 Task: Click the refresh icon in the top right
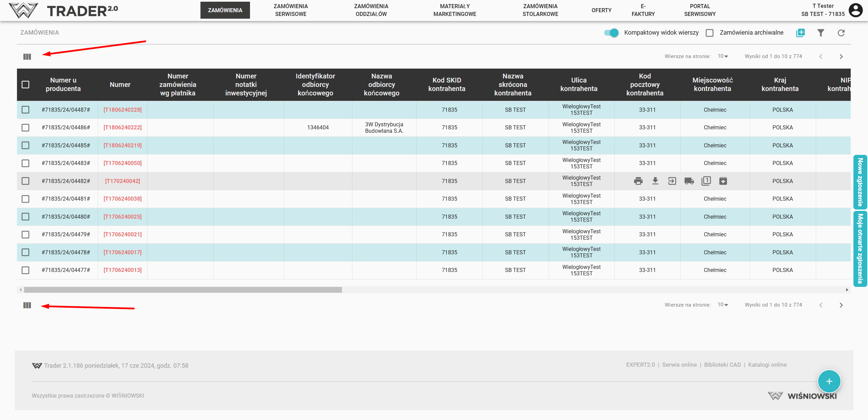point(841,33)
